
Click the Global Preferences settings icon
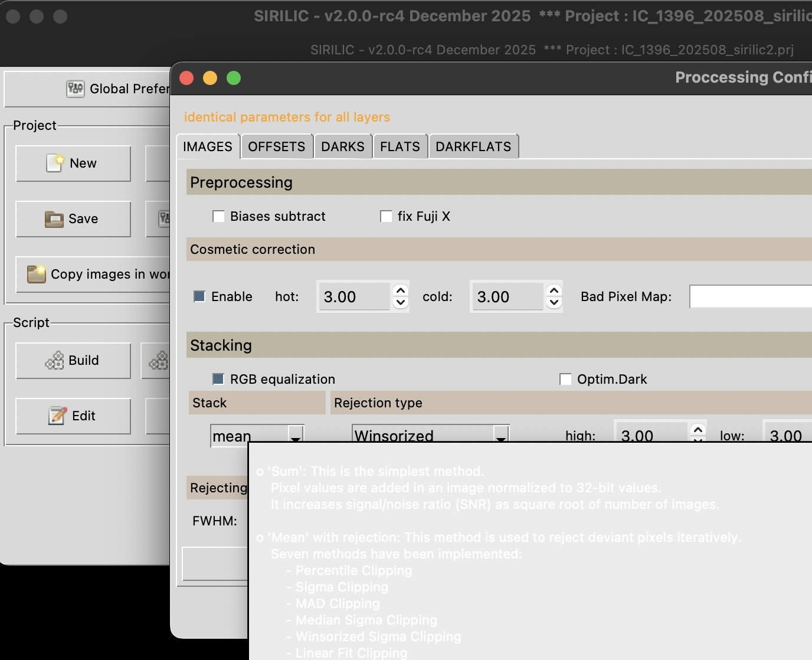(75, 89)
